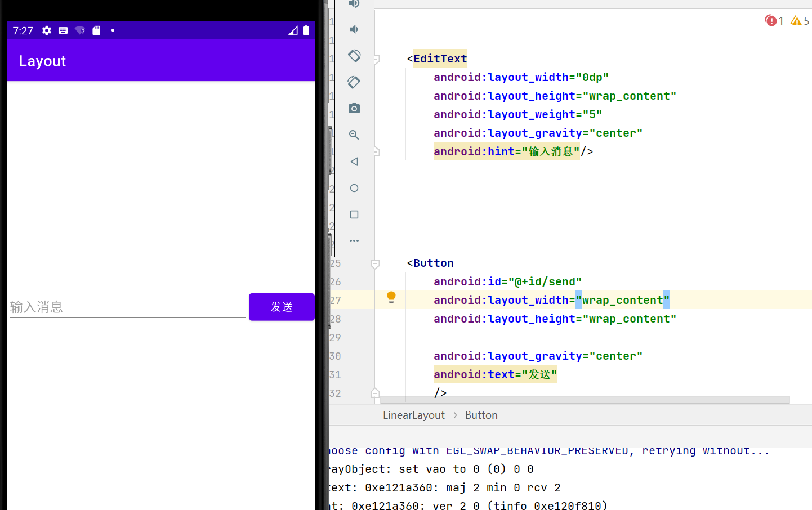Tap the emulator Overview square button
The width and height of the screenshot is (812, 510).
pyautogui.click(x=354, y=214)
